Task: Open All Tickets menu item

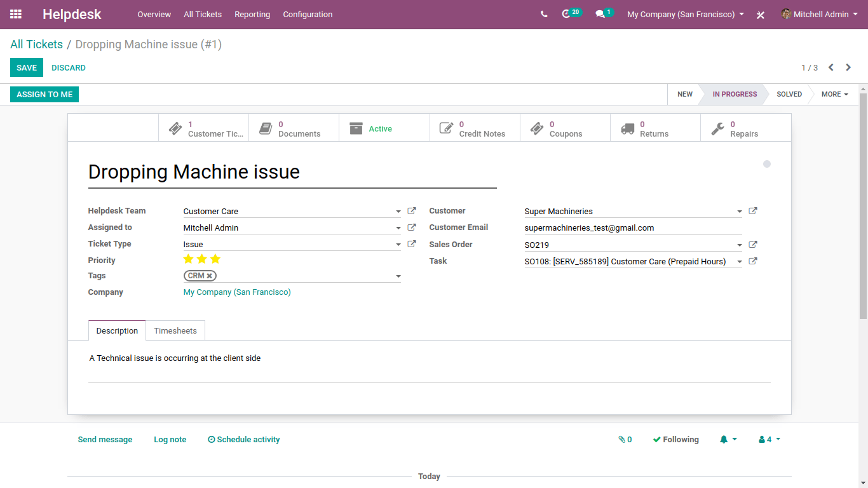Action: (x=203, y=14)
